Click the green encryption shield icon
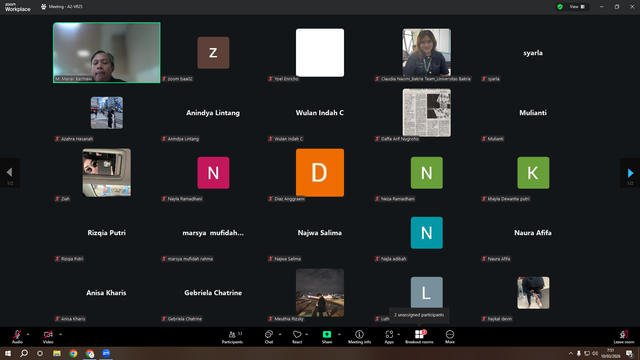Screen dimensions: 640x360 560,7
